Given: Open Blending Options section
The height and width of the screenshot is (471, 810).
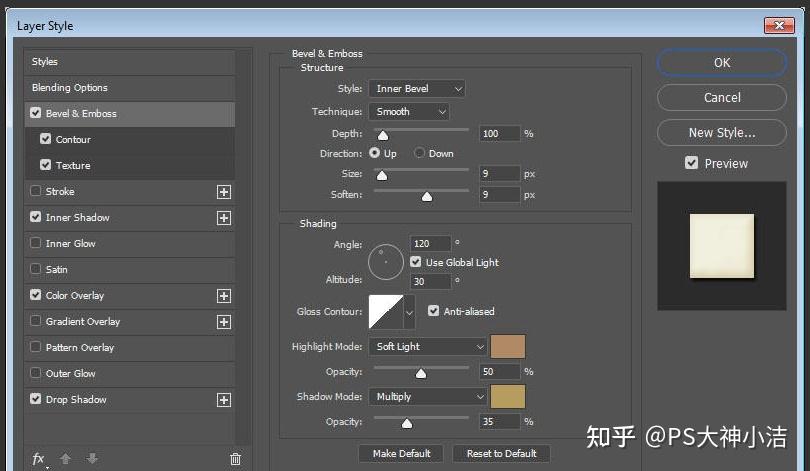Looking at the screenshot, I should (x=130, y=88).
